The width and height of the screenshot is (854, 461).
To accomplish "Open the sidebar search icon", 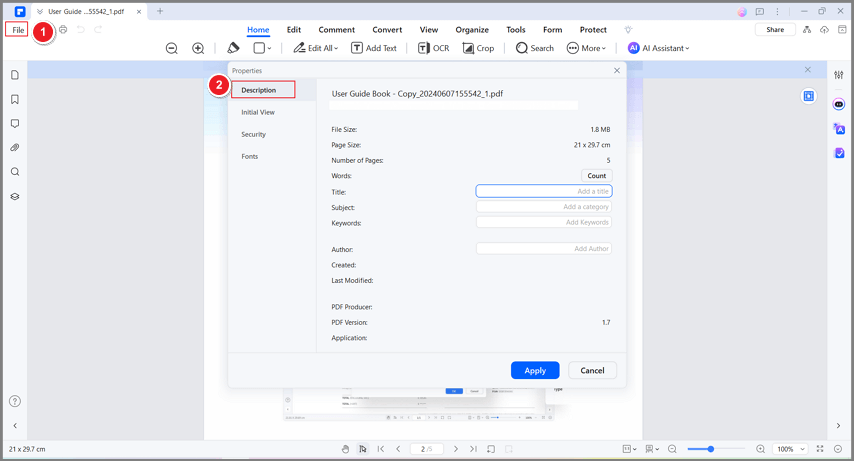I will pos(15,172).
